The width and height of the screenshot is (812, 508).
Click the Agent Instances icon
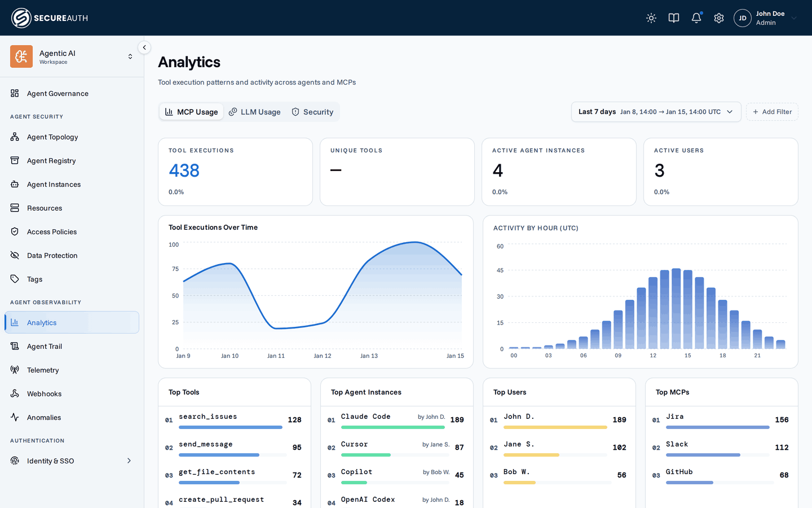coord(15,184)
